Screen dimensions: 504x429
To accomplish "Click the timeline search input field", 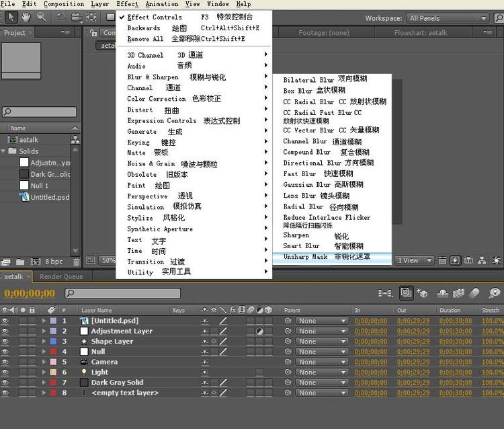I will point(123,293).
